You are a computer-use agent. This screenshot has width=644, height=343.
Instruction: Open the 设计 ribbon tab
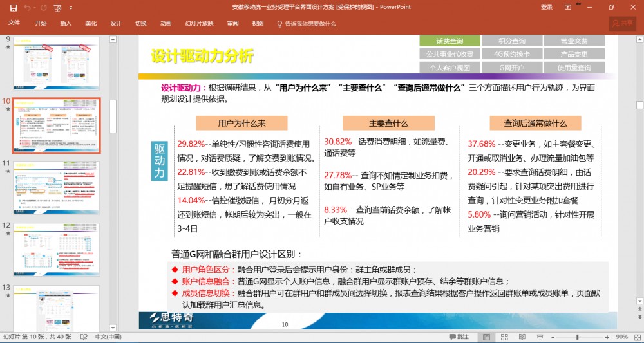pos(116,23)
